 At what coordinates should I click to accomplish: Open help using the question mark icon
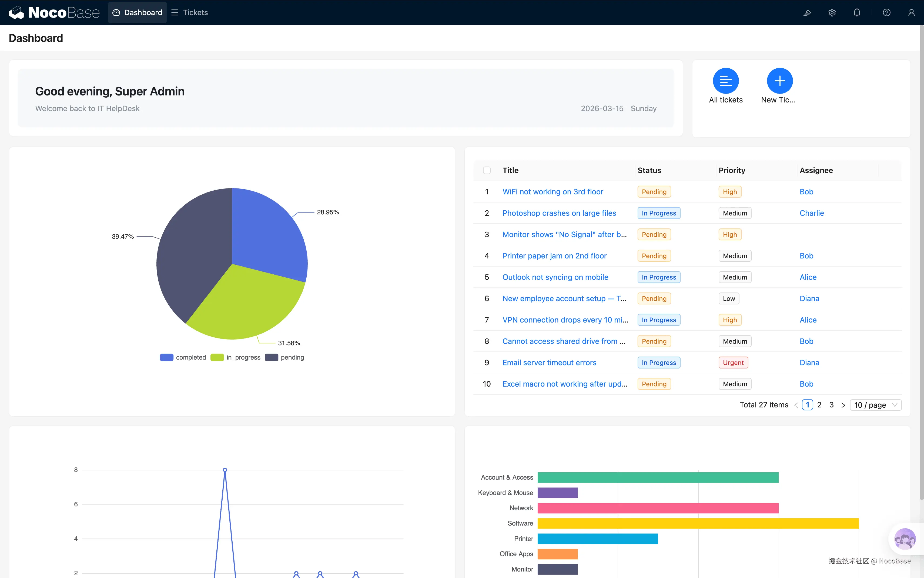coord(886,13)
